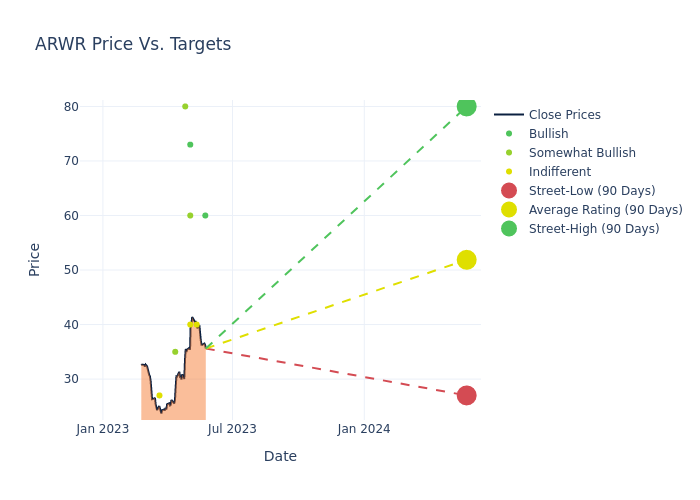Click the Jan 2024 x-axis tick label

(364, 429)
